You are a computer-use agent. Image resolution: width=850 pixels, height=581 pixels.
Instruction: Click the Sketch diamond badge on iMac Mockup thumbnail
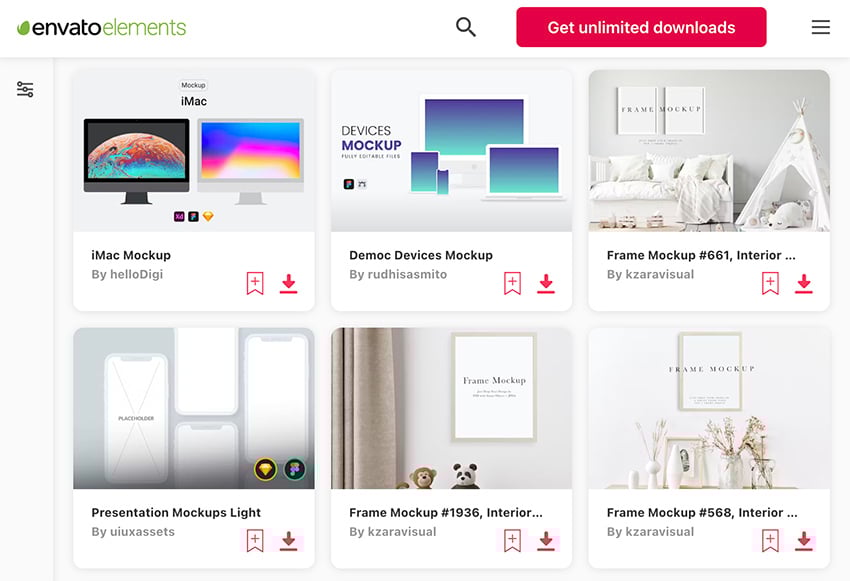click(208, 216)
